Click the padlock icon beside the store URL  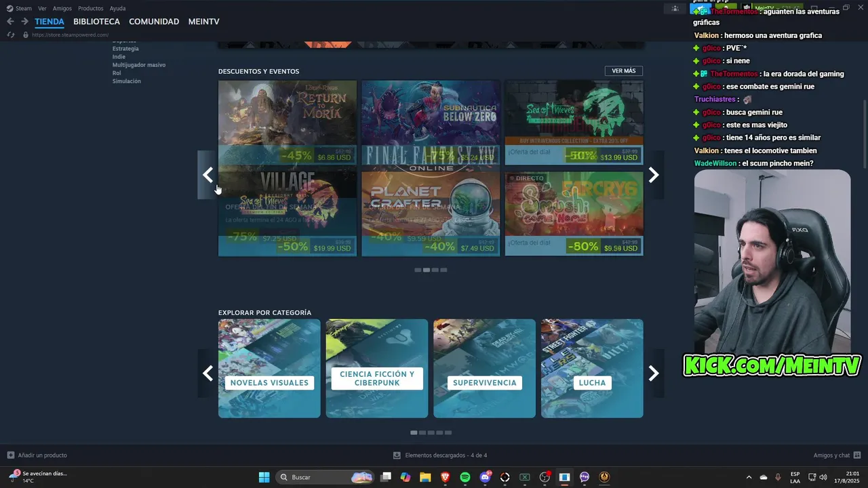click(x=26, y=35)
